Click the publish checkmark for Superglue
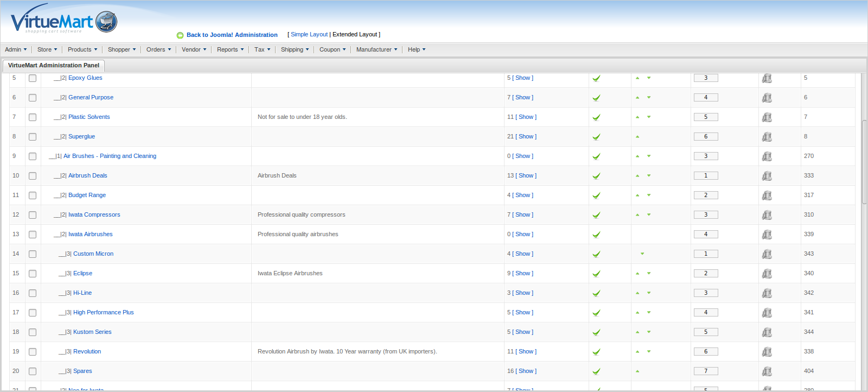Viewport: 868px width, 392px height. click(x=596, y=137)
